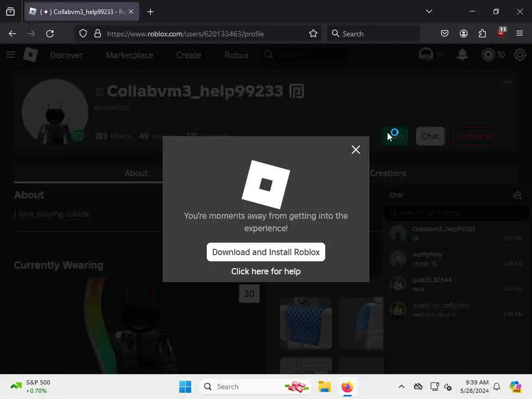Click the Firefox taskbar icon
Viewport: 532px width, 399px height.
pyautogui.click(x=347, y=387)
